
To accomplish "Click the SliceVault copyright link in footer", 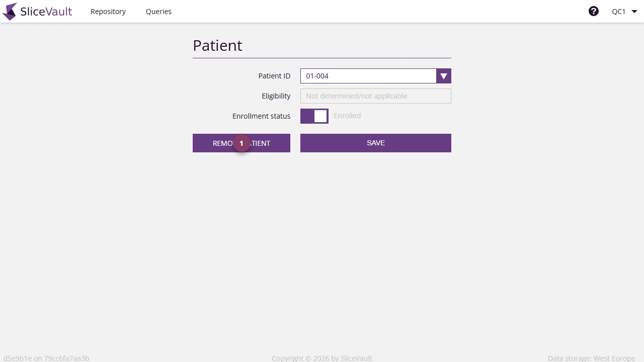I will (x=356, y=358).
